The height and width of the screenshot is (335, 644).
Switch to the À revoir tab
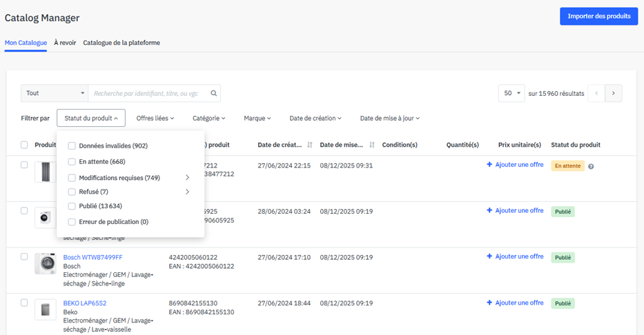point(65,43)
